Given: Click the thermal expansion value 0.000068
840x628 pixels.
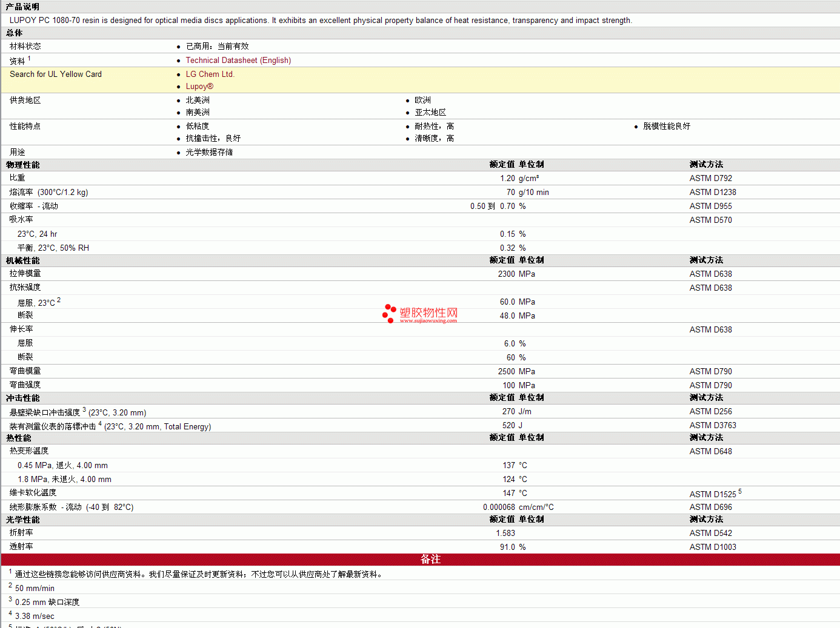Looking at the screenshot, I should [499, 507].
